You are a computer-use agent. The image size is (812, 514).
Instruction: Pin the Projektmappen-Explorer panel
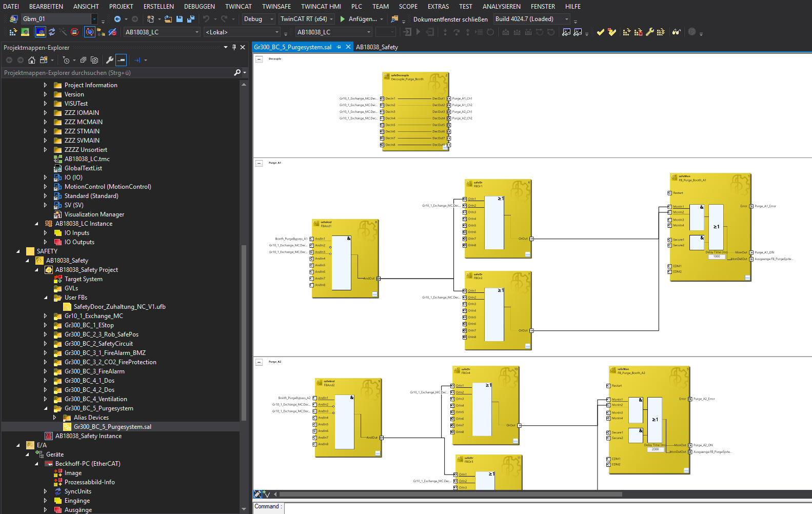(234, 47)
